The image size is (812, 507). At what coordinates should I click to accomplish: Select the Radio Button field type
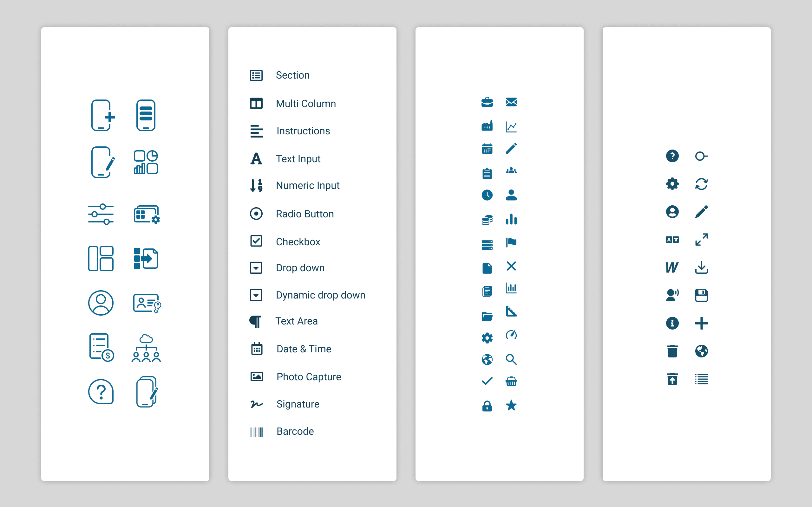pos(304,214)
